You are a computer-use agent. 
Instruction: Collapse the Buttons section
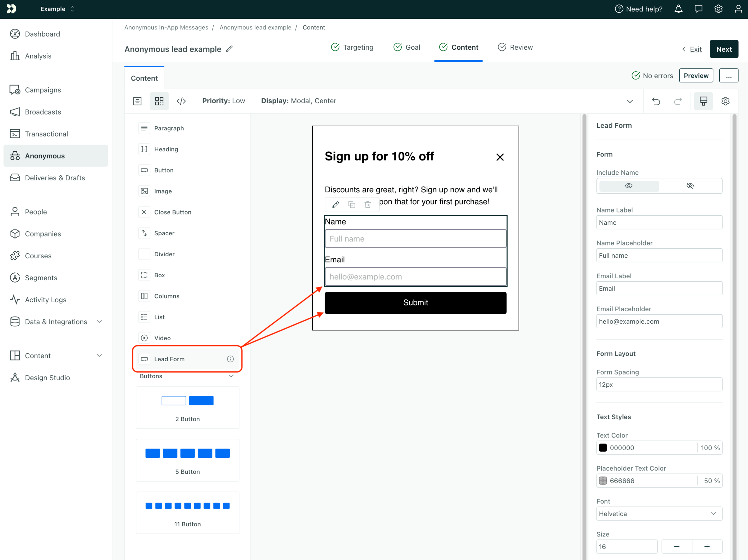click(231, 376)
